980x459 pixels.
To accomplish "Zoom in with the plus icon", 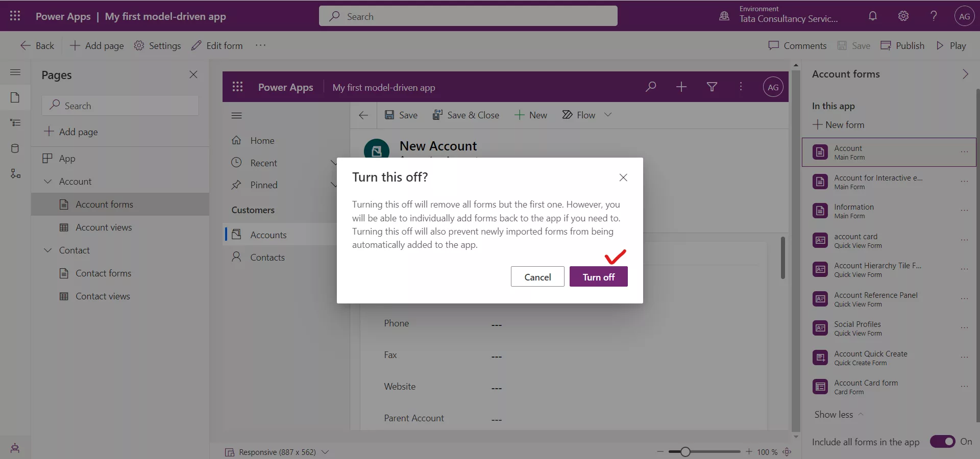I will click(x=749, y=452).
